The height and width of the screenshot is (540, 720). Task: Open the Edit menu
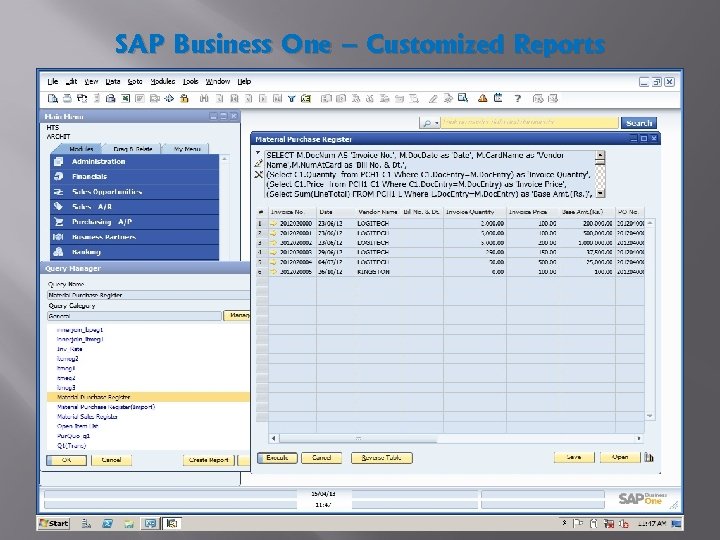71,81
